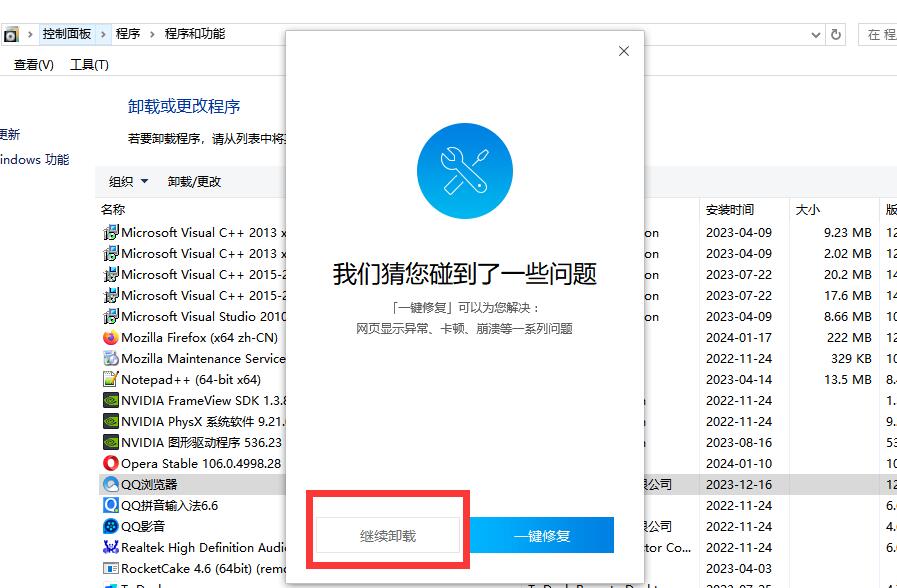Image resolution: width=897 pixels, height=588 pixels.
Task: Click the Mozilla Maintenance Service icon
Action: pos(110,359)
